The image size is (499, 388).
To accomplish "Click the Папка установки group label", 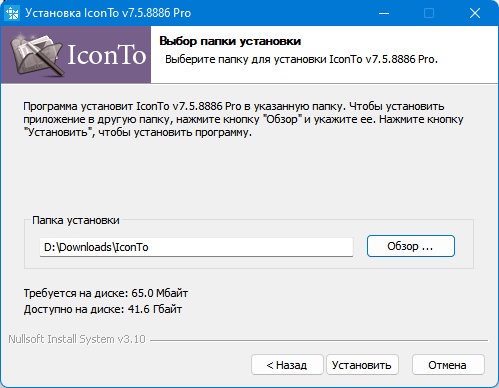I will pyautogui.click(x=76, y=220).
